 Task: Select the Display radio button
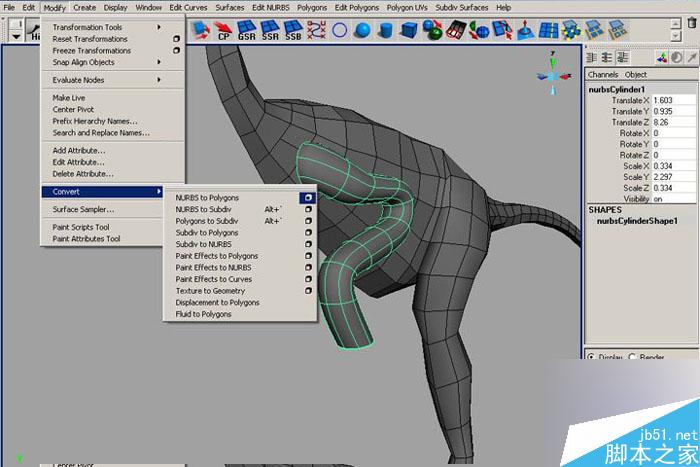(x=591, y=357)
